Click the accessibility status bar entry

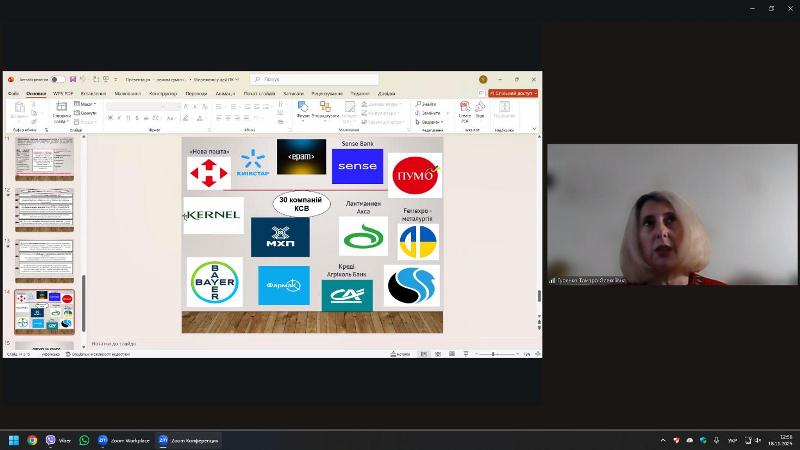coord(98,354)
